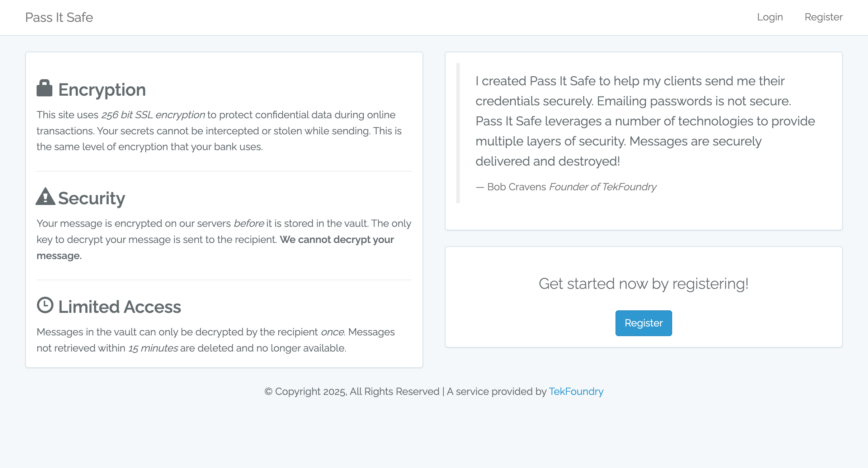
Task: Click the warning triangle icon beside Security
Action: [x=46, y=196]
